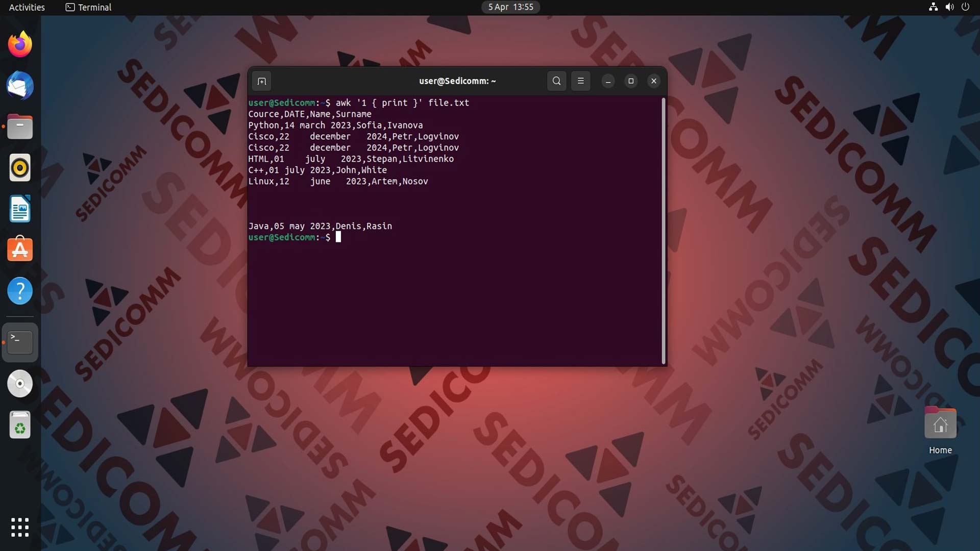This screenshot has width=980, height=551.
Task: Launch Rhythmbox music player
Action: coord(20,167)
